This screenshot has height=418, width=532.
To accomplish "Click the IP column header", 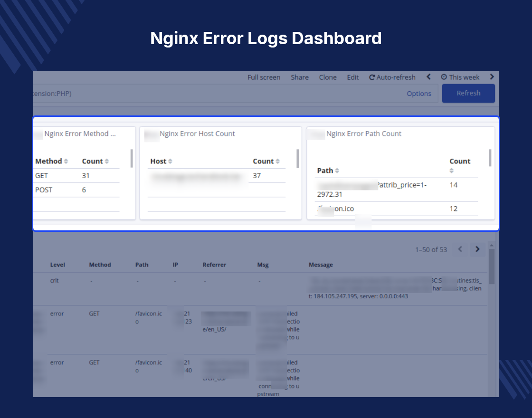I will pyautogui.click(x=175, y=265).
